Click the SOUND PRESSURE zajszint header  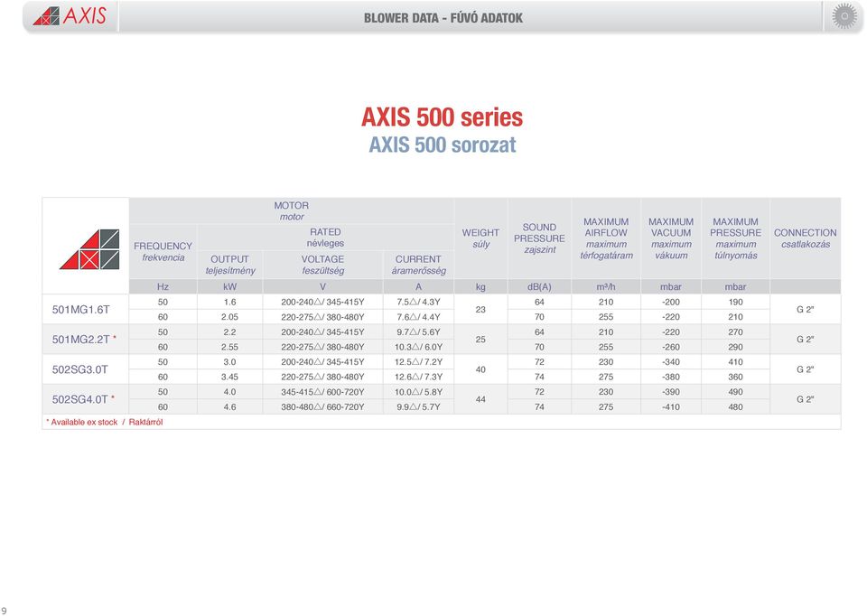tap(539, 238)
